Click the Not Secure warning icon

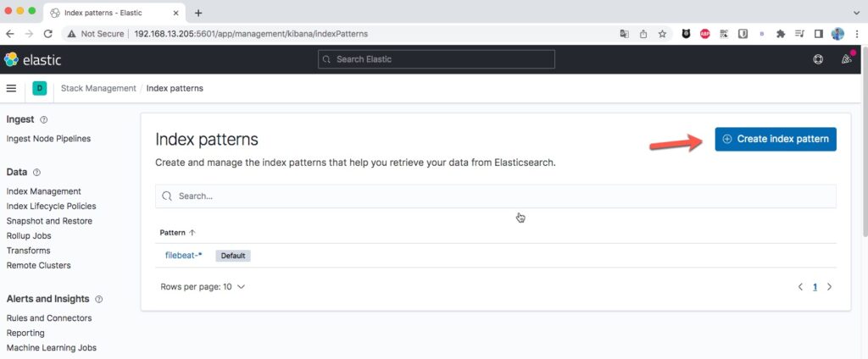point(71,34)
